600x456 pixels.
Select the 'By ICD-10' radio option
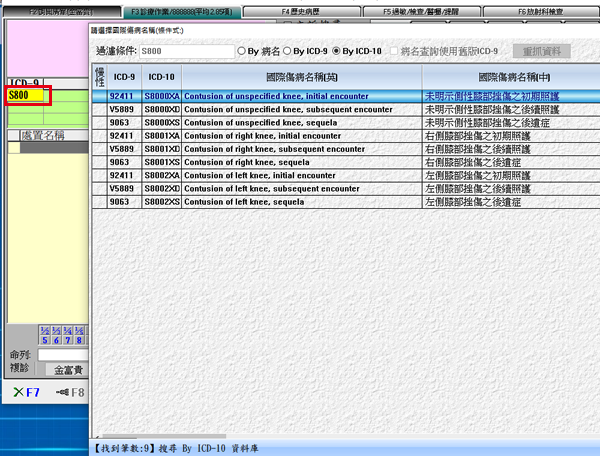tap(336, 50)
